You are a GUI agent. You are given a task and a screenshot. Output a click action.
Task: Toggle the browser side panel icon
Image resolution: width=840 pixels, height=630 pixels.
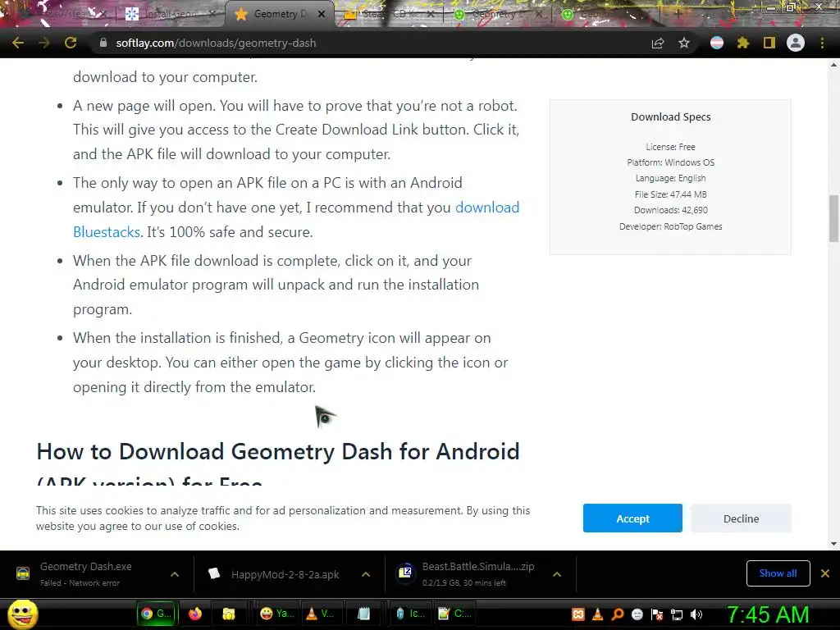pyautogui.click(x=769, y=43)
